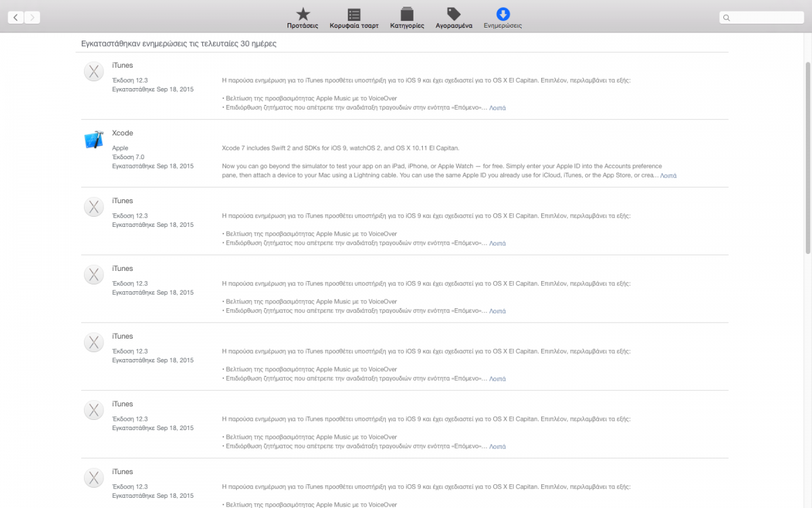Click the Xcode 7 includes Swift 2 description
Image resolution: width=812 pixels, height=508 pixels.
coord(340,148)
